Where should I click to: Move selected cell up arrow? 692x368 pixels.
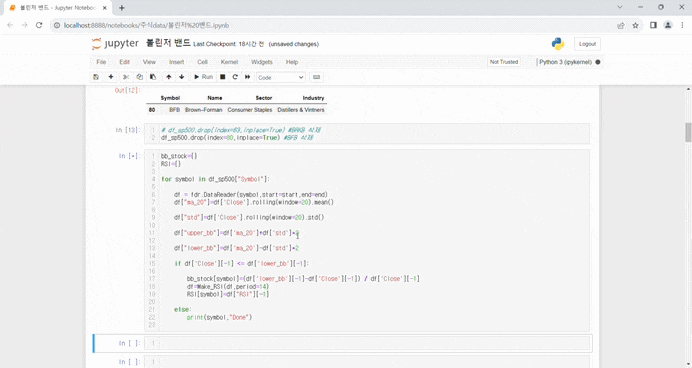pyautogui.click(x=169, y=77)
